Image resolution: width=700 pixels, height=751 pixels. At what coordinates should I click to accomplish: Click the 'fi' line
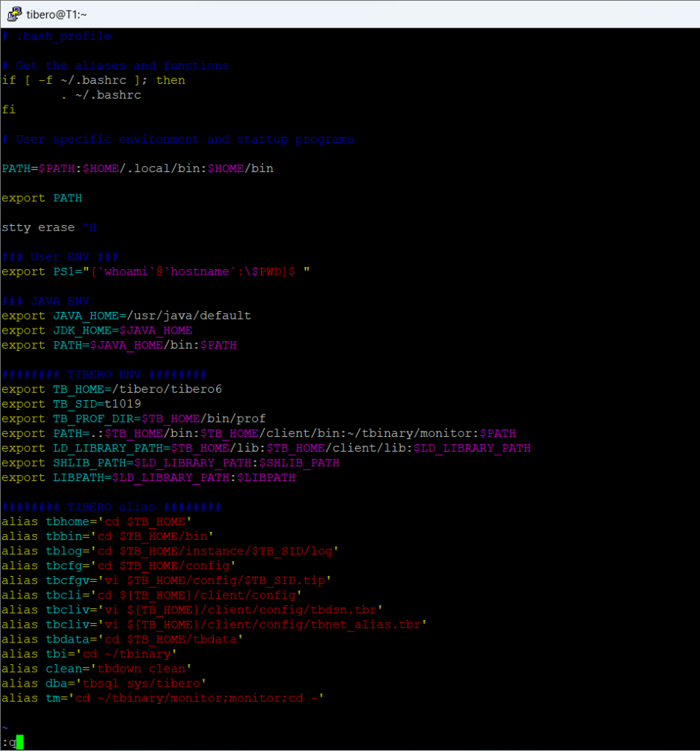point(9,110)
